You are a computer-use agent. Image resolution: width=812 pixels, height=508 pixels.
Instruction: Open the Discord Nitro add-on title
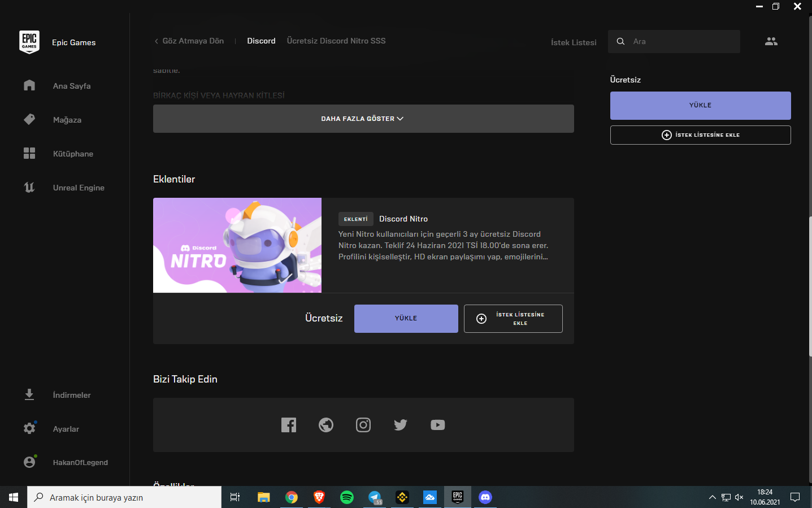(x=403, y=219)
